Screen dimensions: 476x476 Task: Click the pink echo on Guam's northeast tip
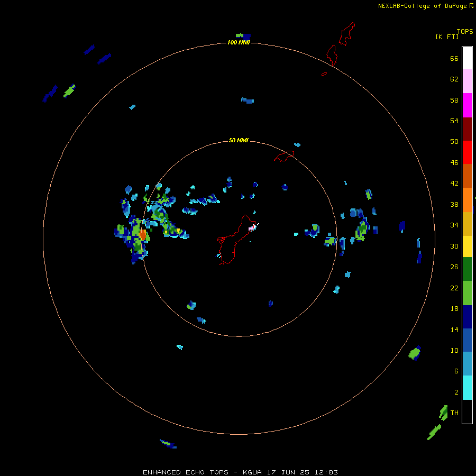tap(252, 227)
